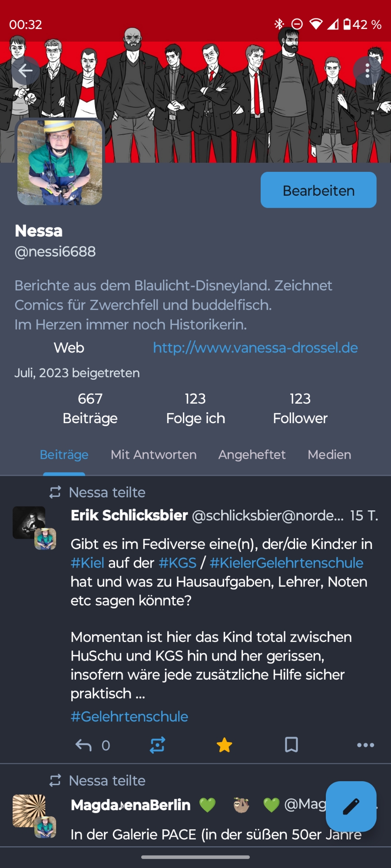Open the vanessa-drossel.de web link
391x868 pixels.
tap(255, 348)
